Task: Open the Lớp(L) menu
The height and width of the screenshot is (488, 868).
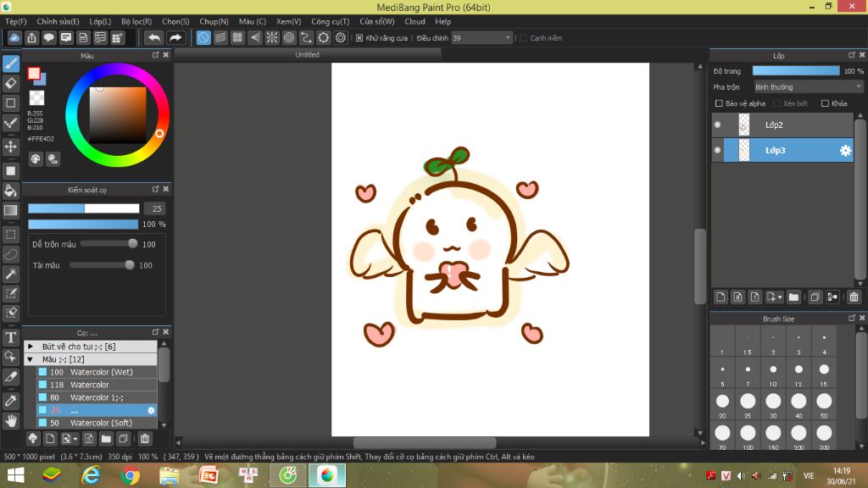Action: point(100,21)
